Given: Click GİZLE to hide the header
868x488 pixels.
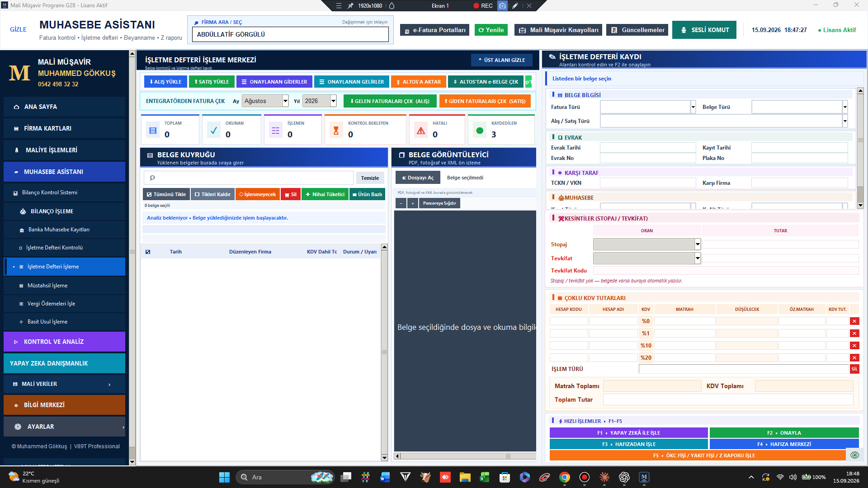Looking at the screenshot, I should (18, 29).
